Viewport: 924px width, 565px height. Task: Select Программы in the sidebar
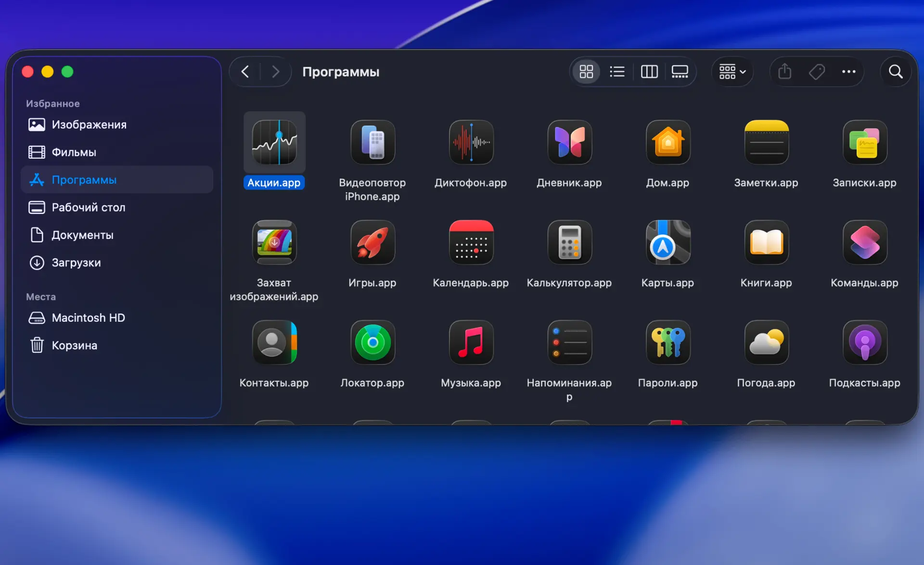coord(117,180)
